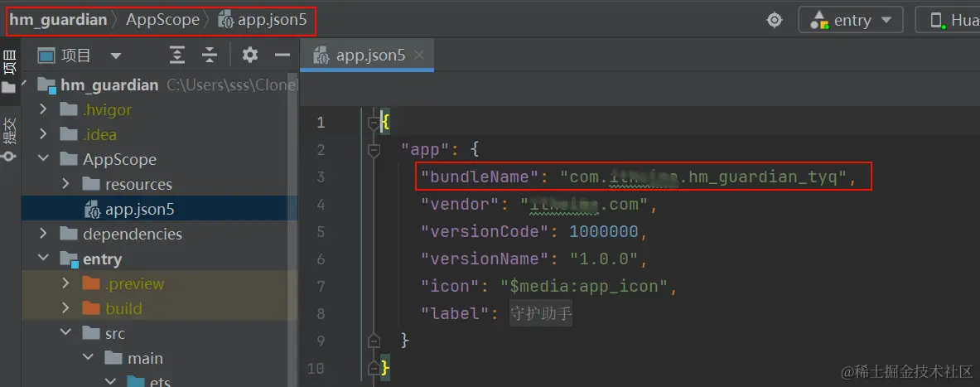Click the fold marker on line 2
The width and height of the screenshot is (980, 387).
[374, 150]
